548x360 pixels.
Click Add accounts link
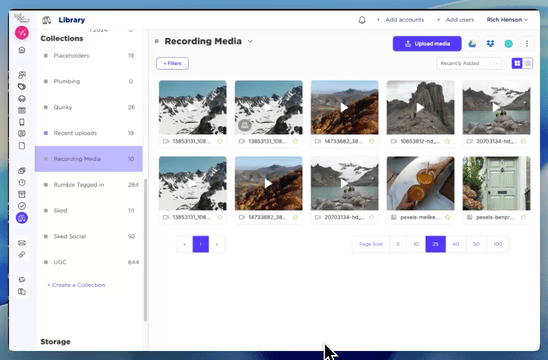pos(401,20)
